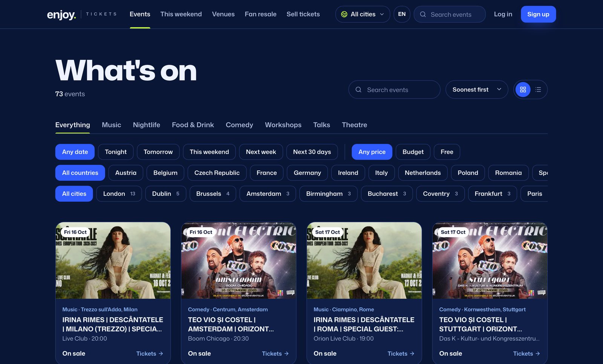603x364 pixels.
Task: Select the Amsterdam city chip
Action: 268,193
